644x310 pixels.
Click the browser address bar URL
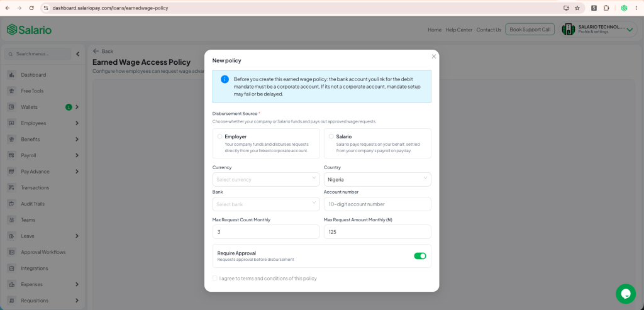110,8
